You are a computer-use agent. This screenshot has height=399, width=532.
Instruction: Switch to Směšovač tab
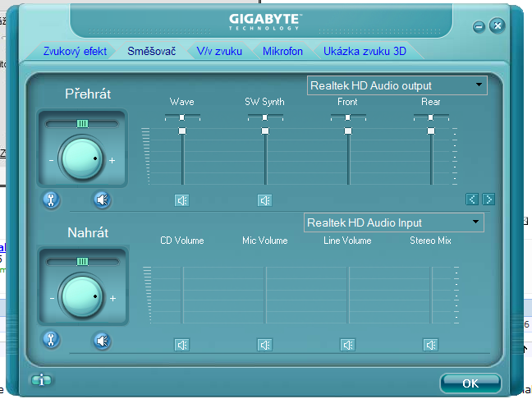(152, 51)
